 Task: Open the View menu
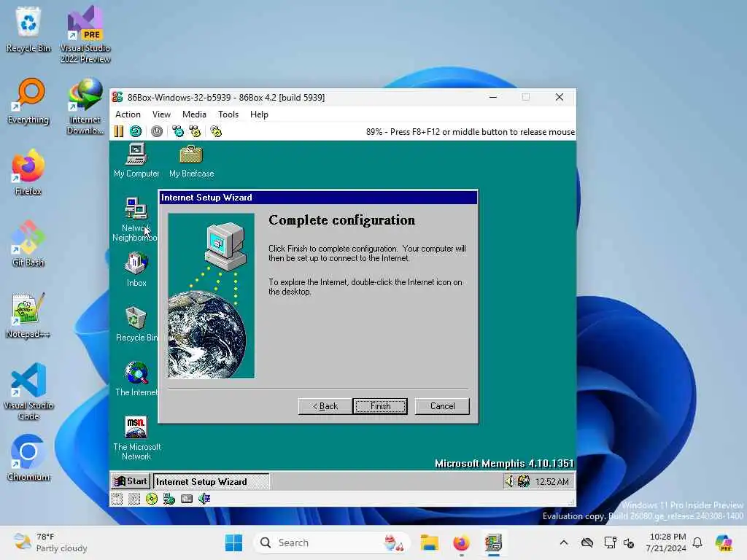coord(161,114)
